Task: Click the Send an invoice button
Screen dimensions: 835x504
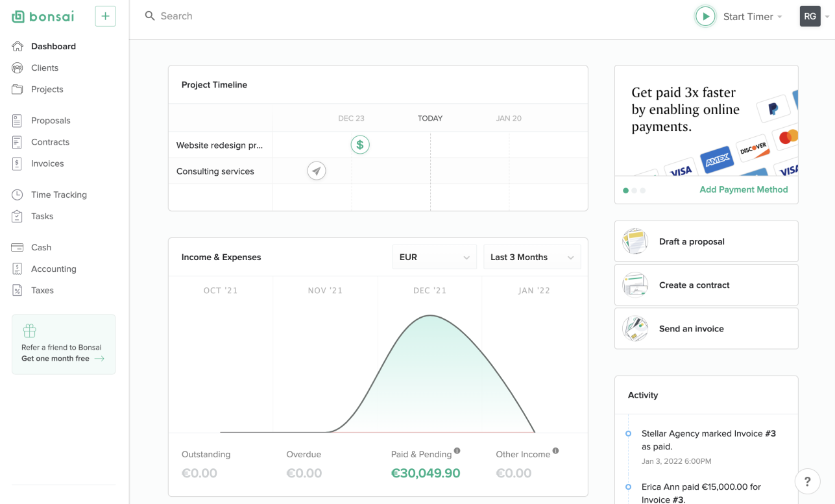Action: (x=706, y=329)
